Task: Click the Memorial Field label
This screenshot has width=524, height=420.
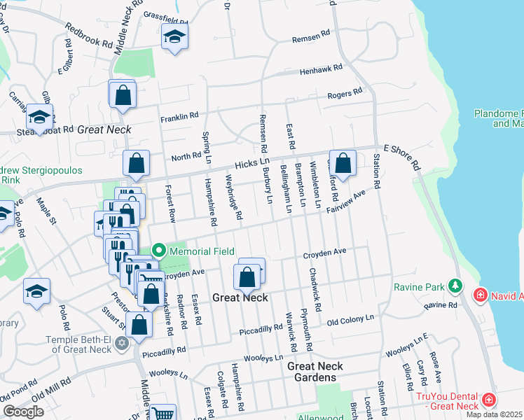Action: (202, 251)
